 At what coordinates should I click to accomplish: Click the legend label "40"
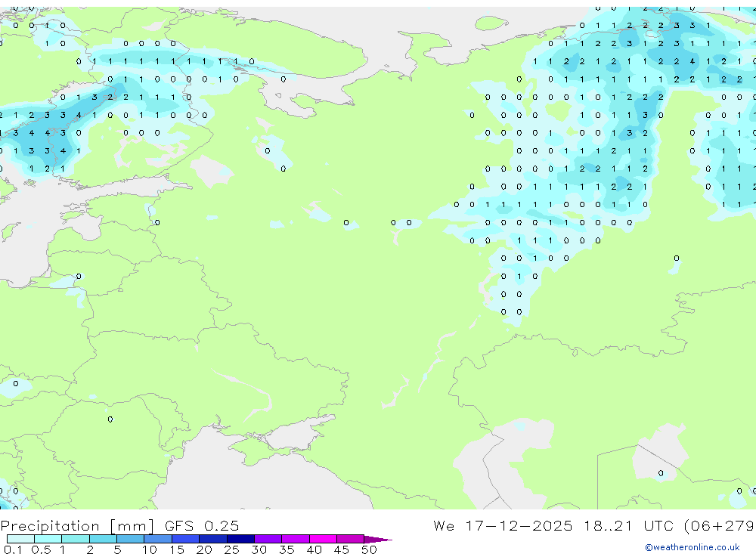(x=314, y=549)
